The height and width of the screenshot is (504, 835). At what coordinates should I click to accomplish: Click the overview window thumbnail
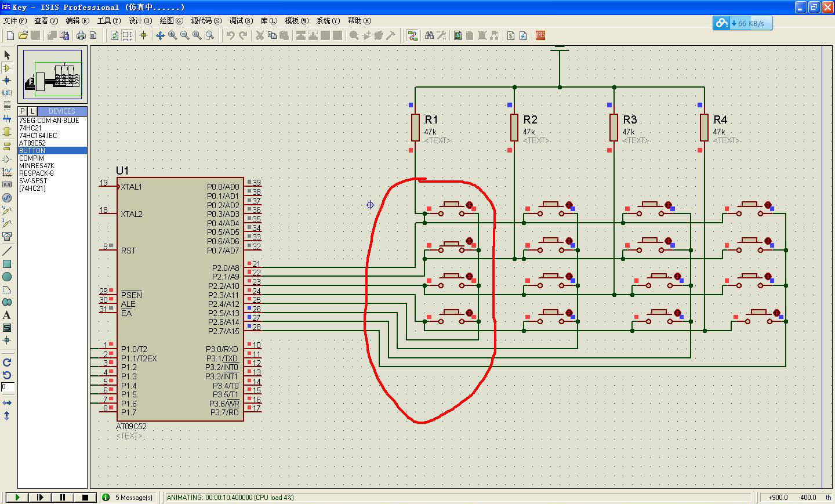pyautogui.click(x=53, y=76)
